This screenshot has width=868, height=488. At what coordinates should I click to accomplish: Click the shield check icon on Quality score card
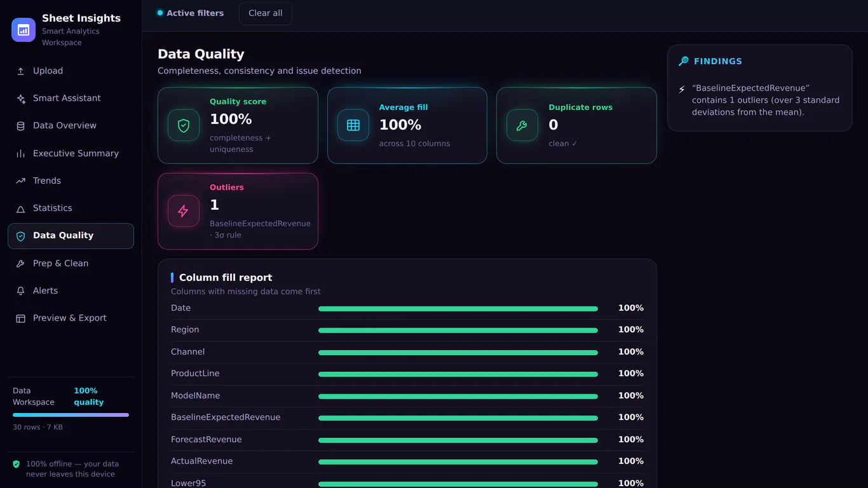tap(184, 125)
